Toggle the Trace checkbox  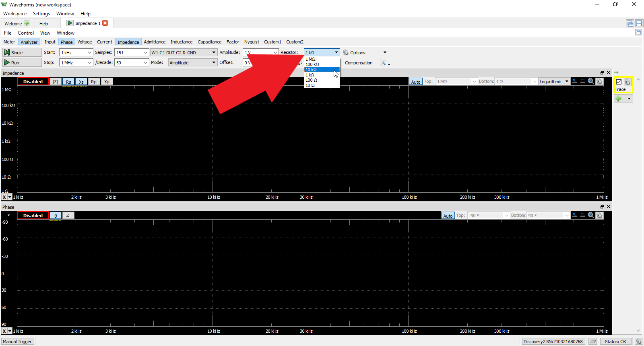pyautogui.click(x=619, y=82)
